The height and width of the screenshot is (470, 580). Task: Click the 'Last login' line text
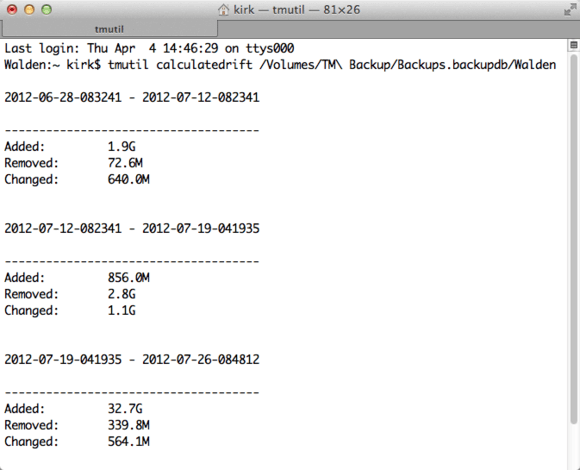149,48
